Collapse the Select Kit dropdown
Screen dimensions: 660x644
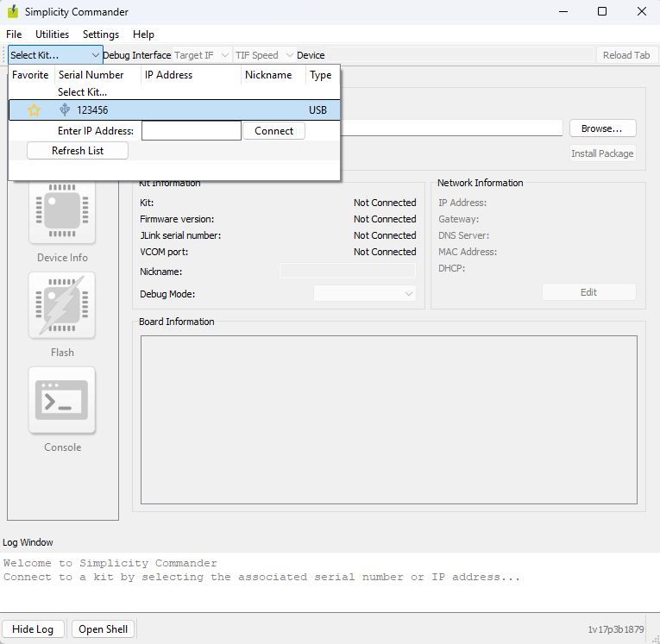[55, 55]
